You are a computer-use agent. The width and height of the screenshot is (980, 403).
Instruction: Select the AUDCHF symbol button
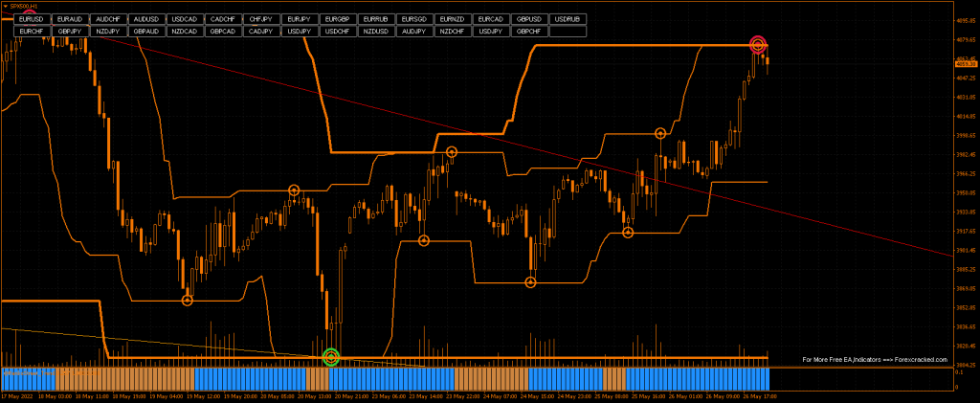(108, 19)
